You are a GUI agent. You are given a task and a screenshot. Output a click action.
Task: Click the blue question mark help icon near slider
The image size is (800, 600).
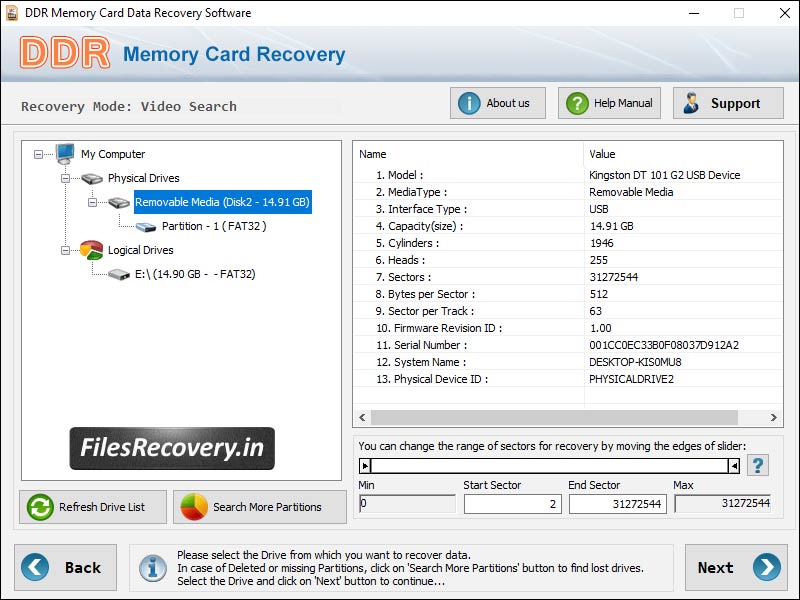[x=757, y=463]
